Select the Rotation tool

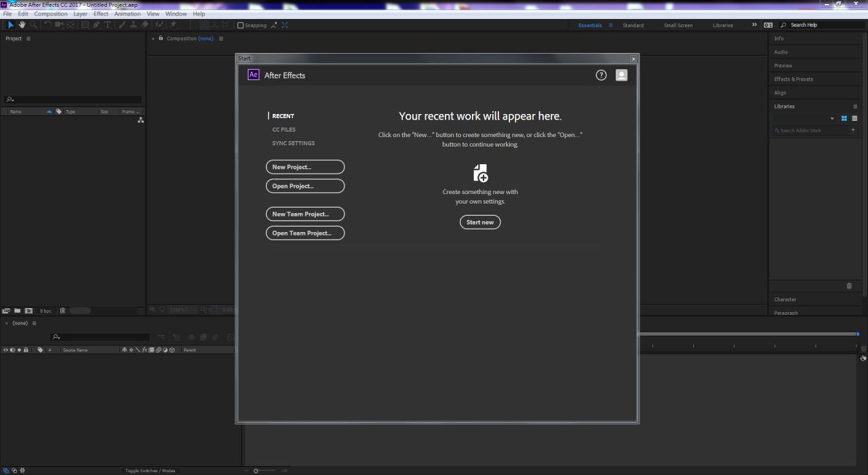47,25
